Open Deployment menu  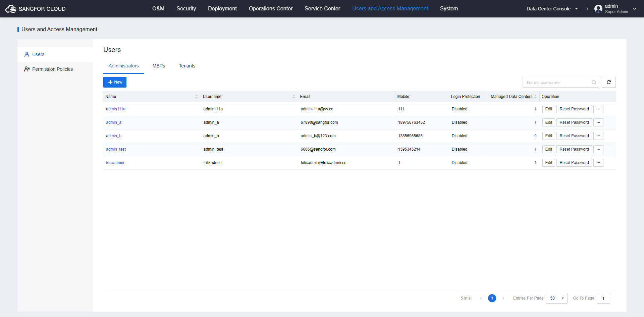click(222, 9)
